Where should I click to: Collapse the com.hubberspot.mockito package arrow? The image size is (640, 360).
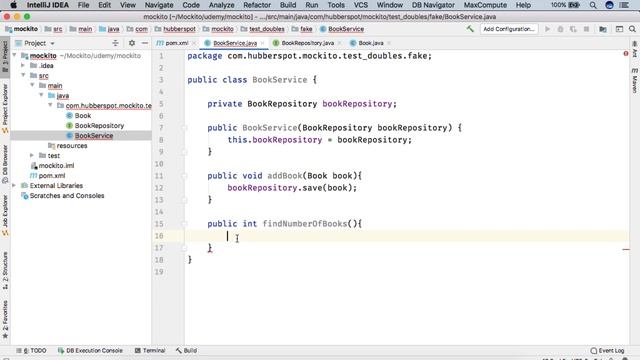(x=50, y=105)
